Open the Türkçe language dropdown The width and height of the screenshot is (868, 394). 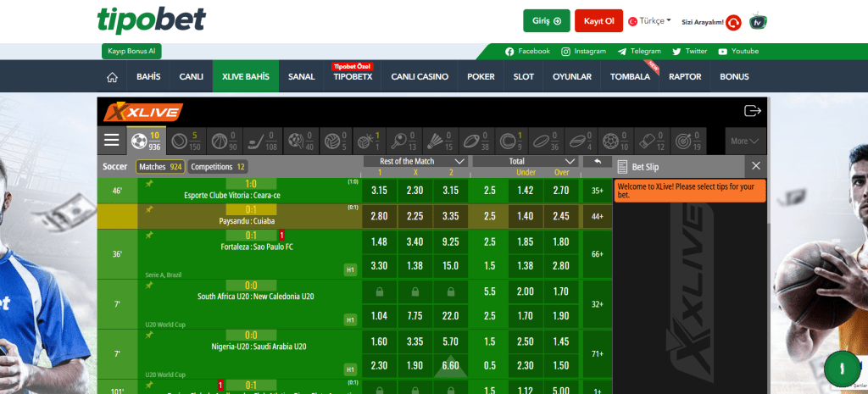(x=649, y=21)
